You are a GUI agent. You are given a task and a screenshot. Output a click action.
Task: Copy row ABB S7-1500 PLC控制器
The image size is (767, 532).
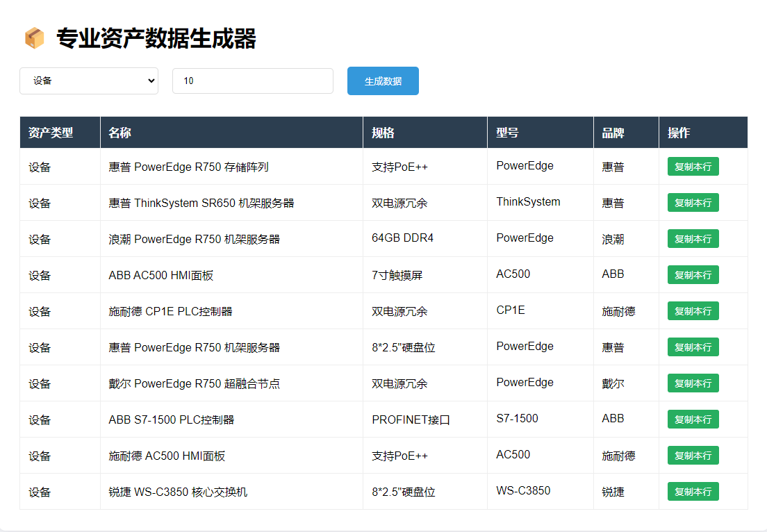click(693, 419)
